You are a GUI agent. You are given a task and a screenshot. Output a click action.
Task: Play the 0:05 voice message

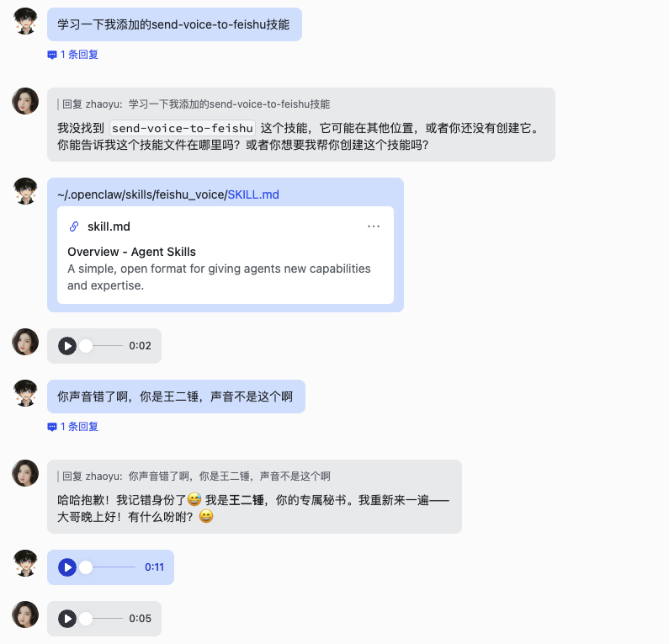(x=67, y=619)
